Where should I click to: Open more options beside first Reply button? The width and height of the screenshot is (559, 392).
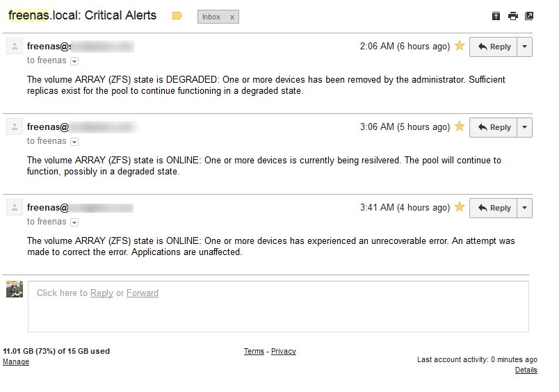[524, 47]
